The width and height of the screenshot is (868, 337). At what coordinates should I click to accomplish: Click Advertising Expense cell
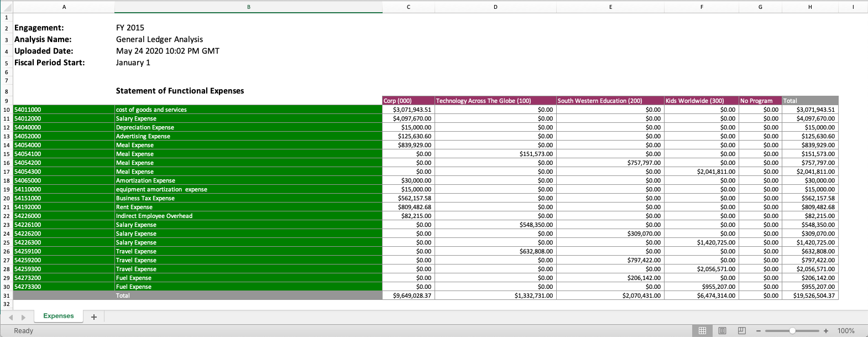tap(249, 136)
